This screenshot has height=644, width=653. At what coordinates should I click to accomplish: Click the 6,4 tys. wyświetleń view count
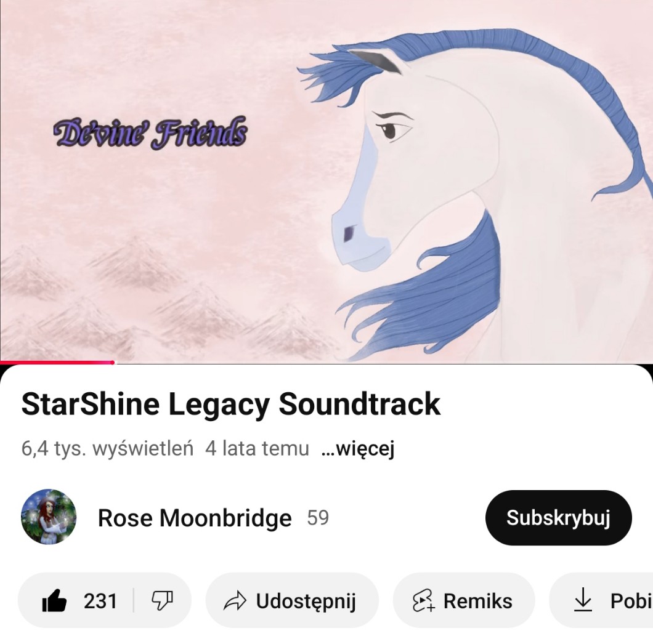coord(107,448)
